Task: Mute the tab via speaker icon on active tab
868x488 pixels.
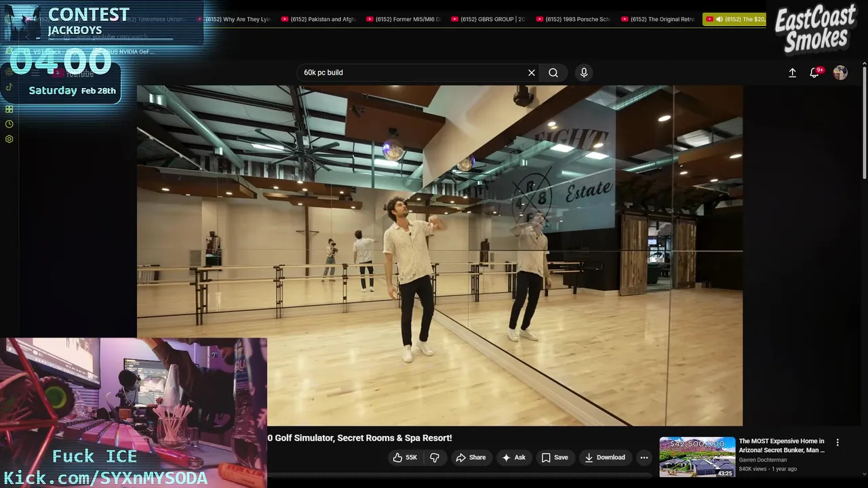Action: (719, 19)
